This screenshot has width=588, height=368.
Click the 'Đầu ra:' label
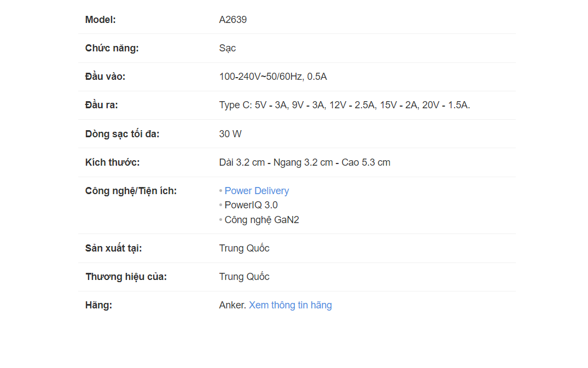(102, 105)
